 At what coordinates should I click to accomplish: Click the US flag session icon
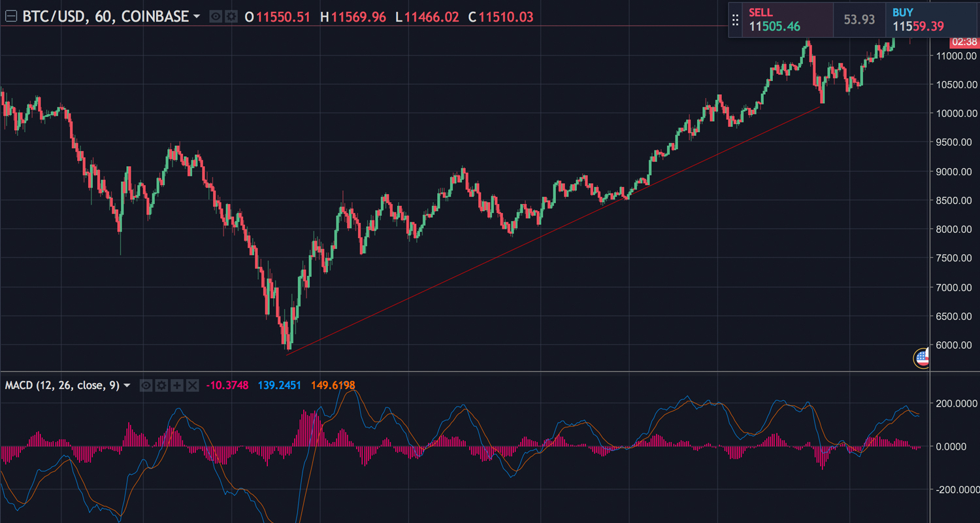click(x=922, y=358)
